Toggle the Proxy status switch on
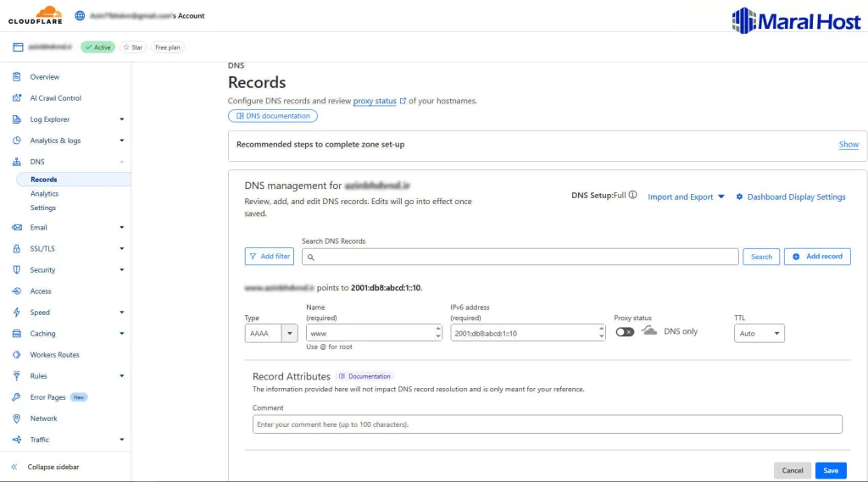 [625, 332]
